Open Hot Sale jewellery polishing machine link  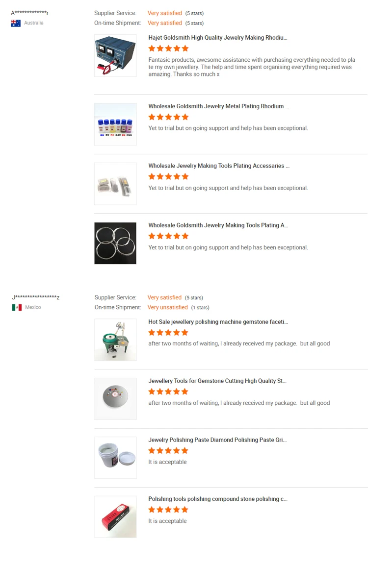tap(218, 322)
